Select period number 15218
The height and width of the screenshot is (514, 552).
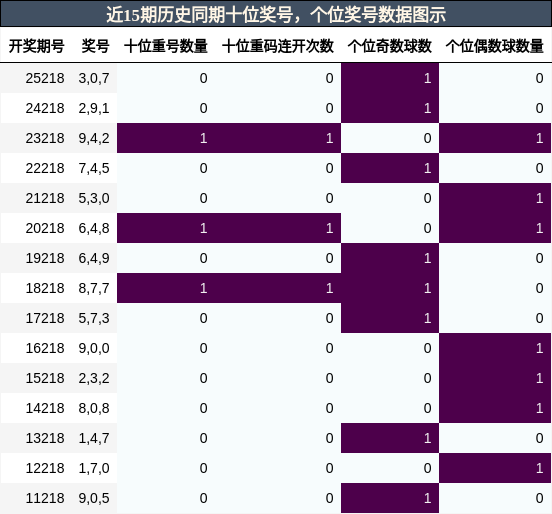[45, 378]
